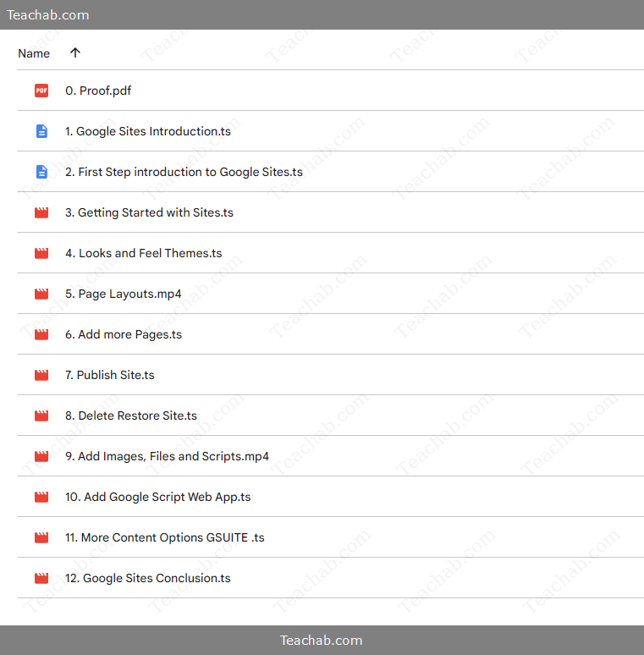
Task: Click the document icon for 2. First Step introduction
Action: (41, 172)
